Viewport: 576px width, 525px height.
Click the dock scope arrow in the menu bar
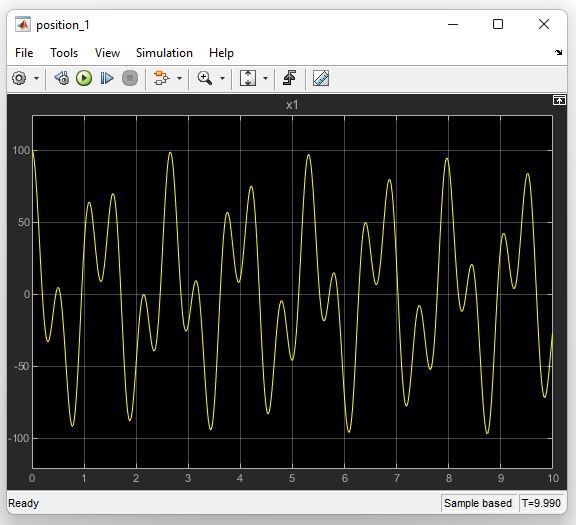pos(559,53)
